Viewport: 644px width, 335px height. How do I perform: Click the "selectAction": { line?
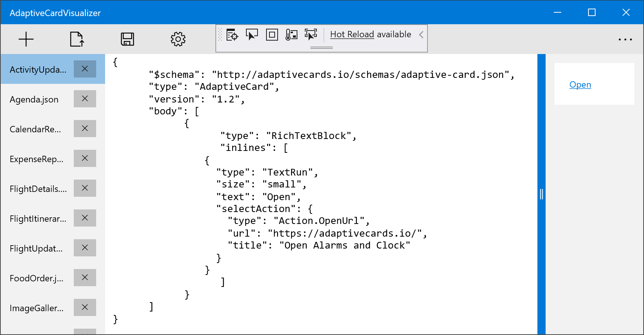265,209
